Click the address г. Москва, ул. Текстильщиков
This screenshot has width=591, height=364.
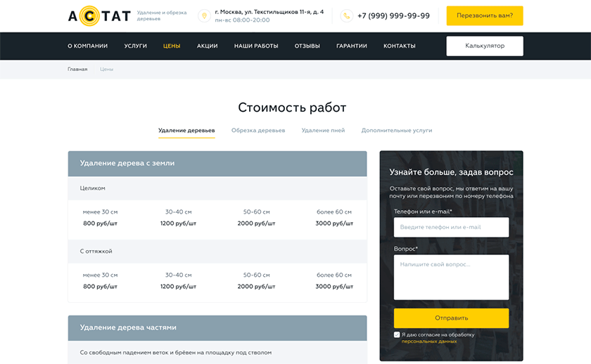coord(269,12)
